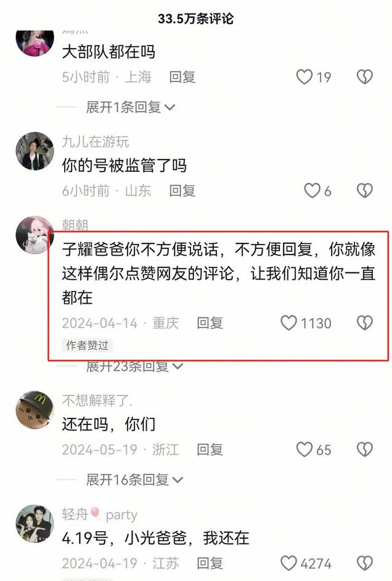
Task: Open username 轻舟 party profile
Action: tap(100, 514)
